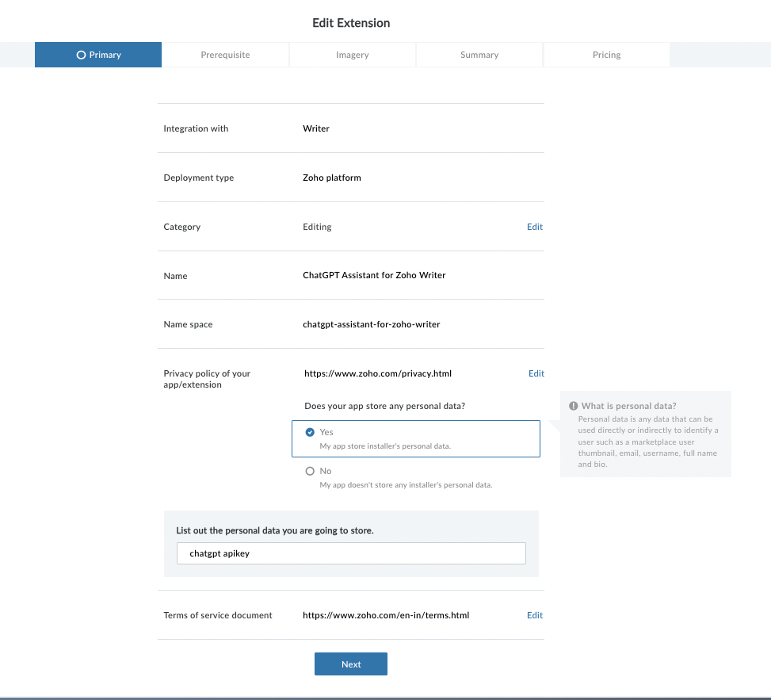
Task: Go to the Imagery tab
Action: (352, 55)
